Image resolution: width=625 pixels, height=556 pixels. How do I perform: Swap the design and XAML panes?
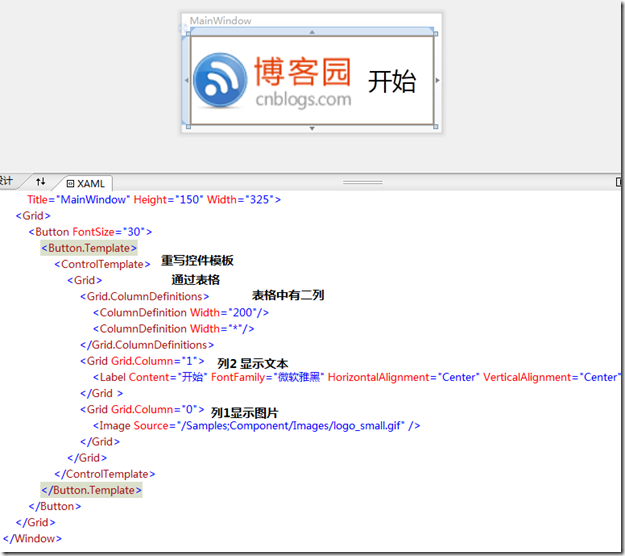40,182
